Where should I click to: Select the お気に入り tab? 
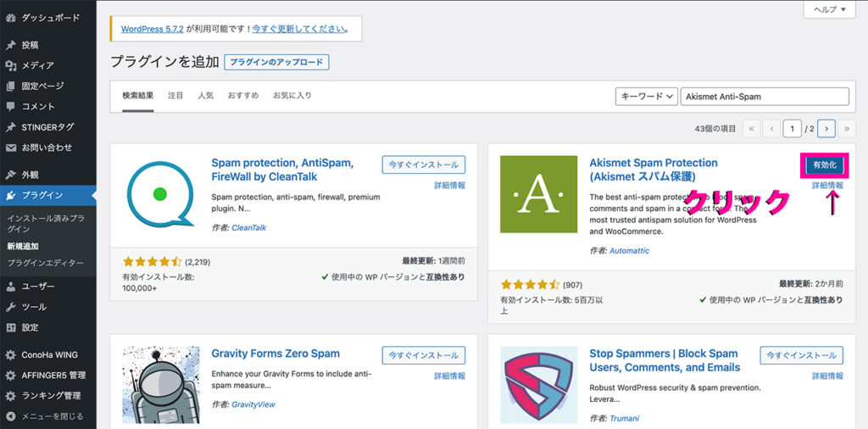[292, 95]
